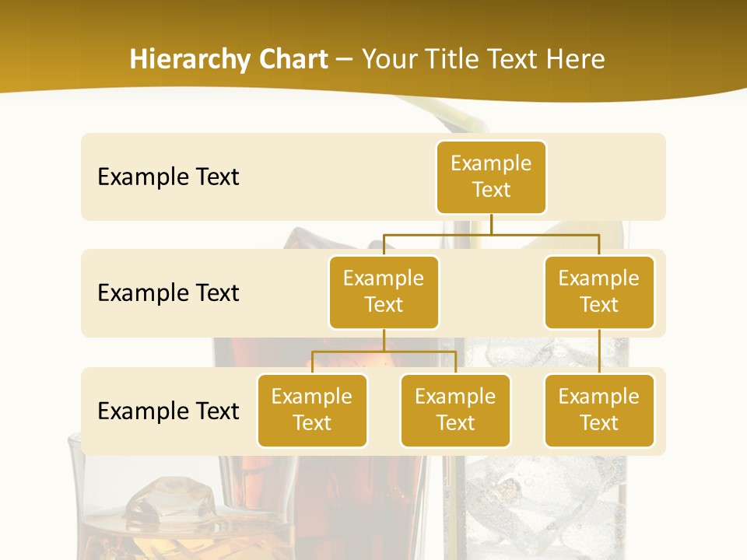Select the right box in the second level
Viewport: 747px width, 560px height.
(599, 292)
